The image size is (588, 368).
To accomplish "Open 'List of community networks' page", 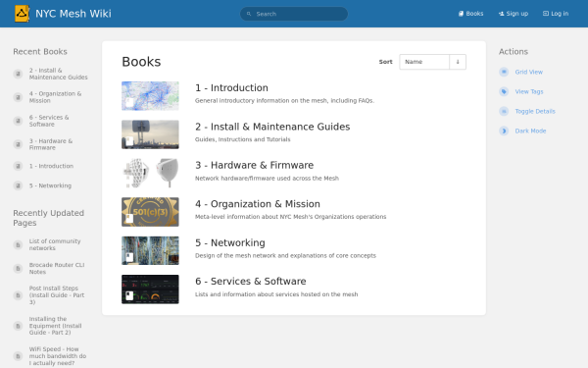I will click(55, 244).
